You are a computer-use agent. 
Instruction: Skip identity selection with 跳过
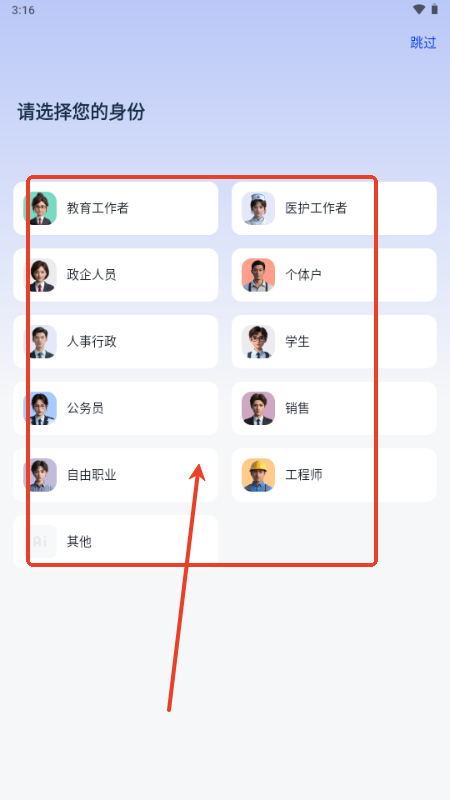423,42
